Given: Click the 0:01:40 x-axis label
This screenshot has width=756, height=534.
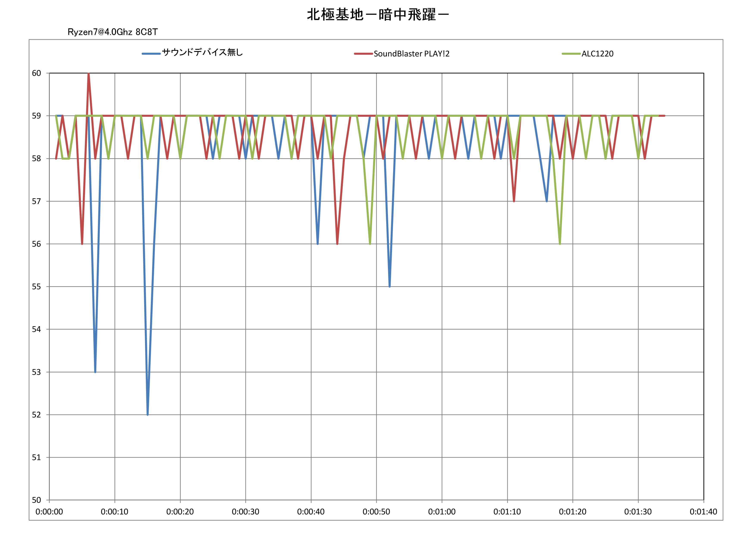Looking at the screenshot, I should 703,512.
